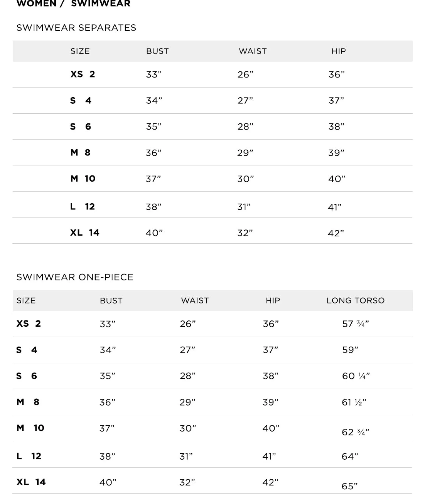Screen dimensions: 425x504
Task: Select the 65" long torso measurement
Action: (349, 486)
